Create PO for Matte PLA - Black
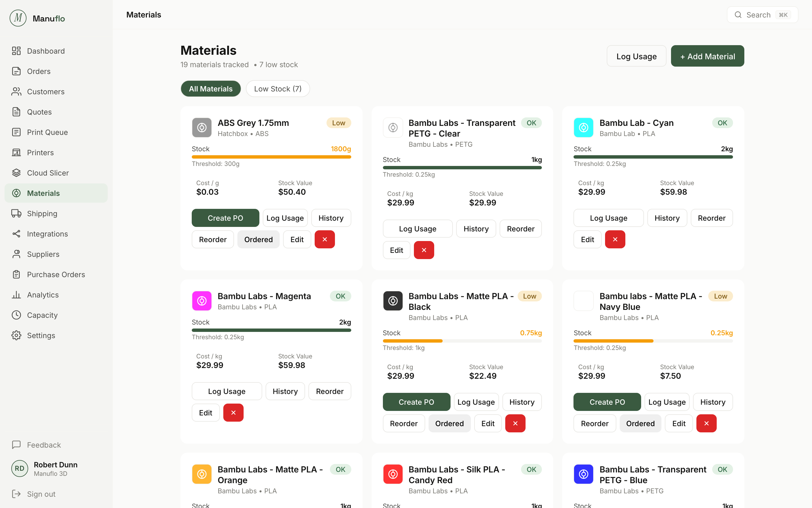Image resolution: width=812 pixels, height=508 pixels. pyautogui.click(x=416, y=402)
